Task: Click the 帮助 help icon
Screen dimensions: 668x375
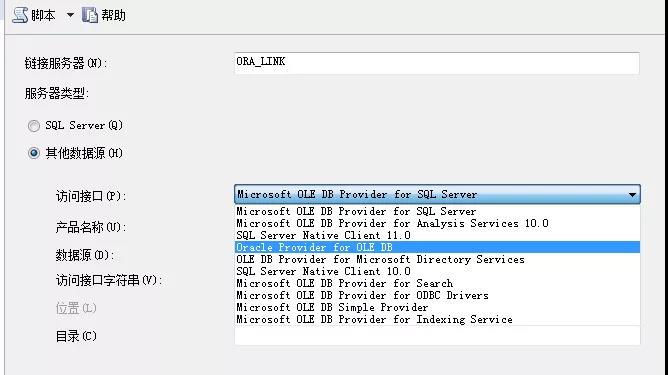Action: click(x=89, y=15)
